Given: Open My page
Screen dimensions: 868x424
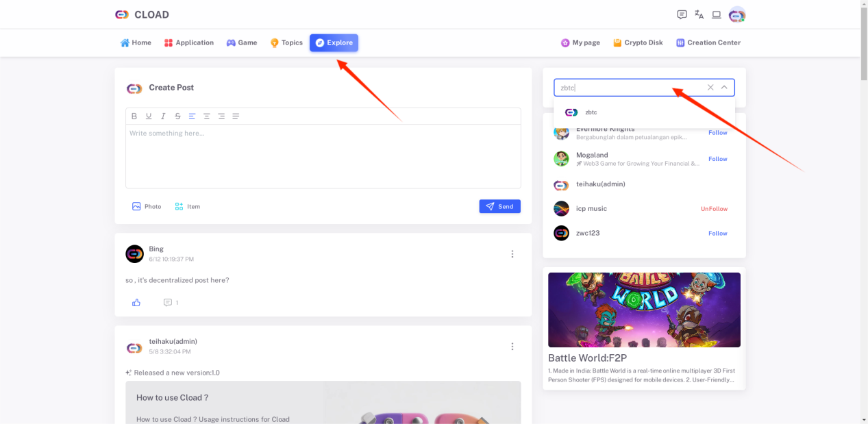Looking at the screenshot, I should (580, 42).
